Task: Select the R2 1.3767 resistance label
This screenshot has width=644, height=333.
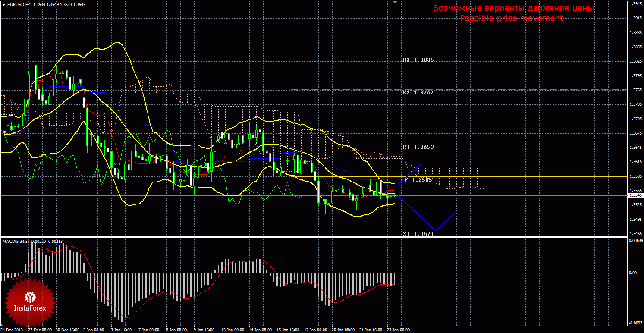Action: tap(418, 93)
